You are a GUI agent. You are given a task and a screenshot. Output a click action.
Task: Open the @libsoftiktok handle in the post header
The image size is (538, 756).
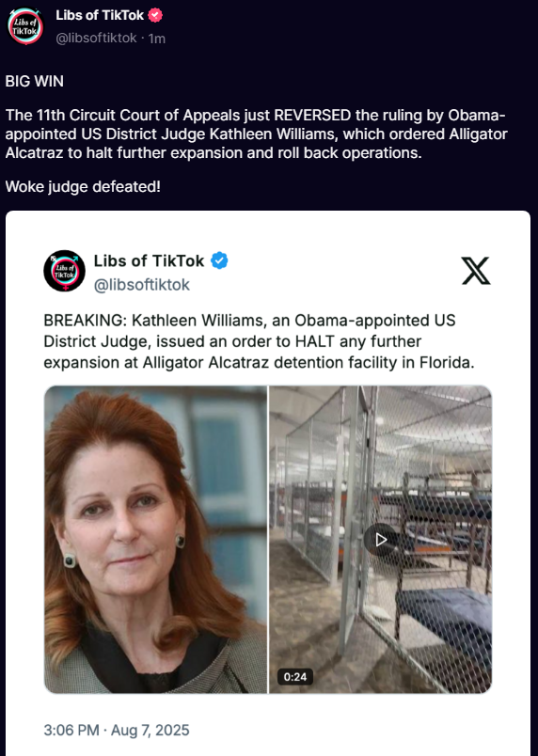97,39
